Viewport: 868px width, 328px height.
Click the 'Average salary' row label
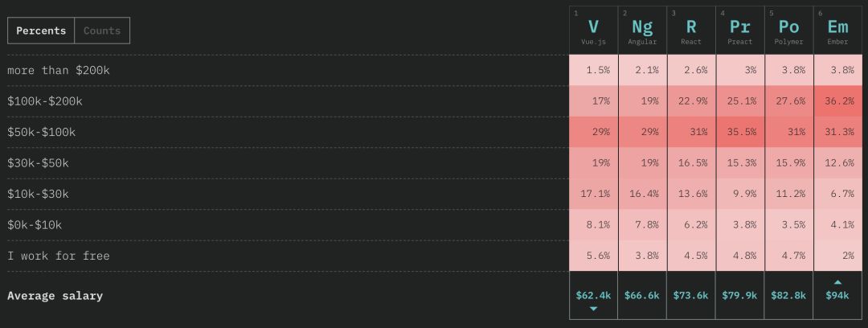[55, 296]
